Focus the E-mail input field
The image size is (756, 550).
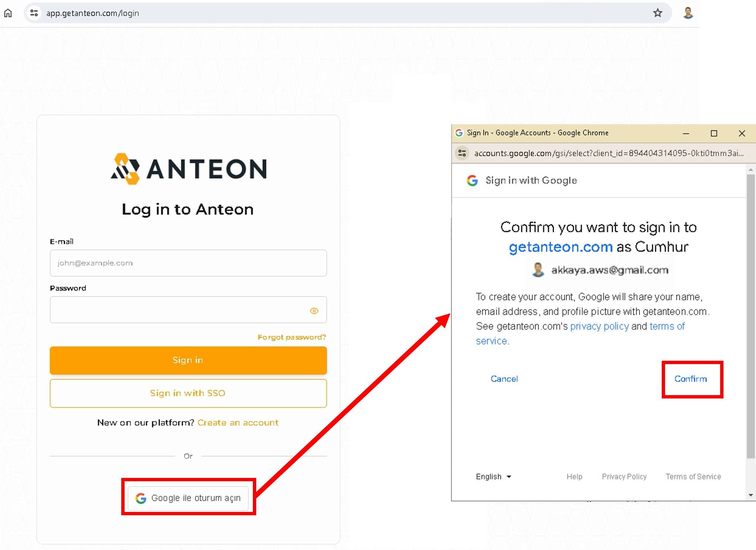(x=188, y=263)
